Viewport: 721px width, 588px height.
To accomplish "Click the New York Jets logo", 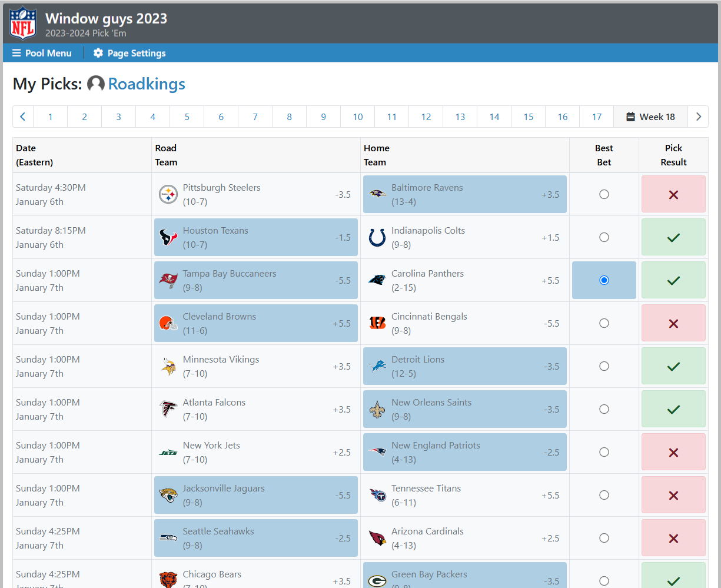I will [168, 452].
